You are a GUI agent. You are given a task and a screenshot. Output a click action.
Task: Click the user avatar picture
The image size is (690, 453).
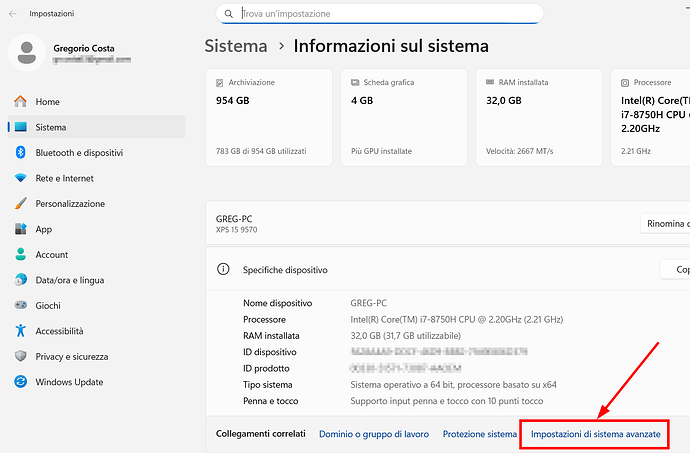26,53
